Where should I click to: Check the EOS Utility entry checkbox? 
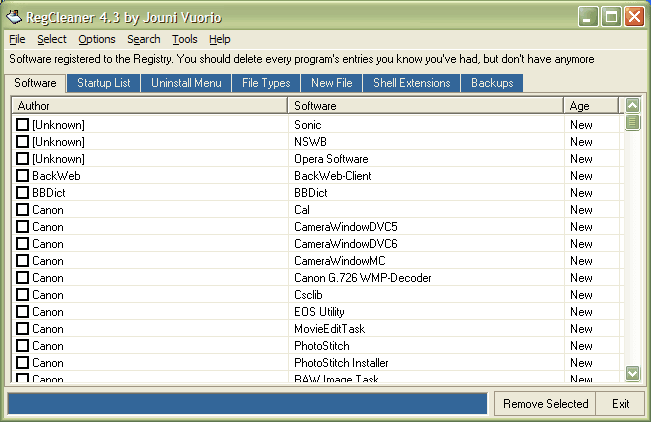22,312
